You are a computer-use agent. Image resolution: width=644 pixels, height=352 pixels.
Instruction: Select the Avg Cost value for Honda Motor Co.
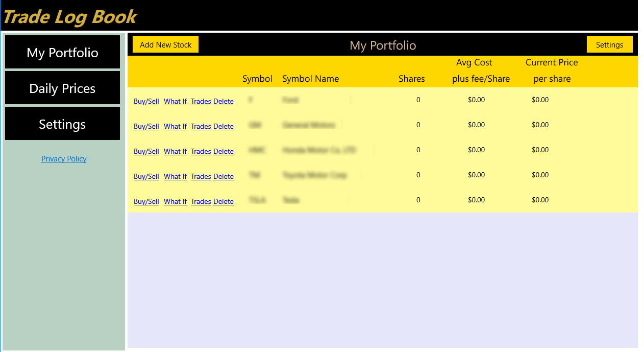pyautogui.click(x=476, y=150)
